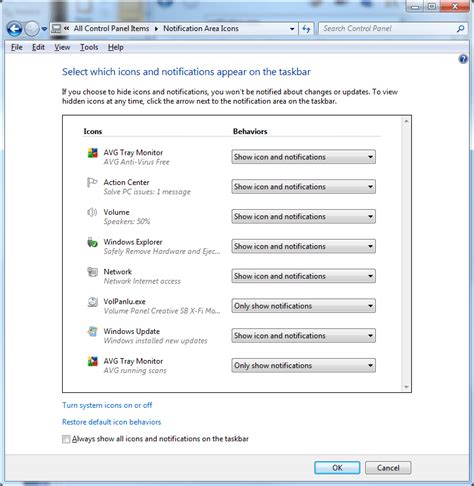The image size is (474, 486).
Task: Click Notification Area Icons breadcrumb
Action: click(201, 29)
